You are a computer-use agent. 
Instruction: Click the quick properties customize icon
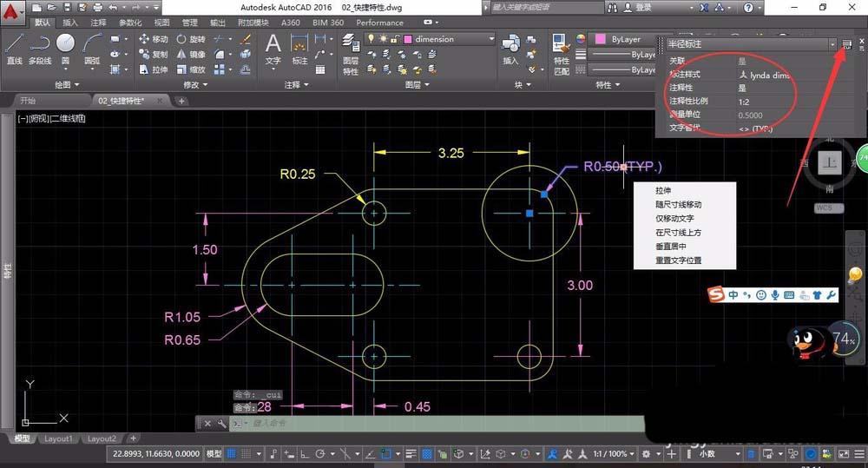coord(847,43)
